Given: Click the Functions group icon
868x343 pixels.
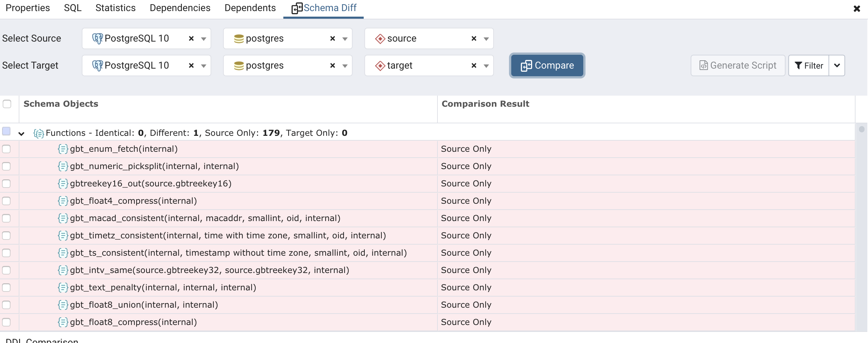Looking at the screenshot, I should 38,133.
